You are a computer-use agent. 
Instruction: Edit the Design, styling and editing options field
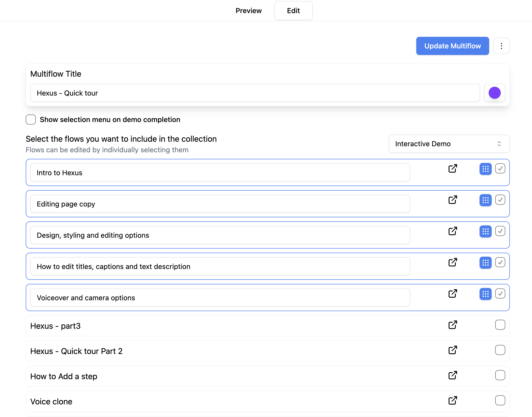[220, 235]
